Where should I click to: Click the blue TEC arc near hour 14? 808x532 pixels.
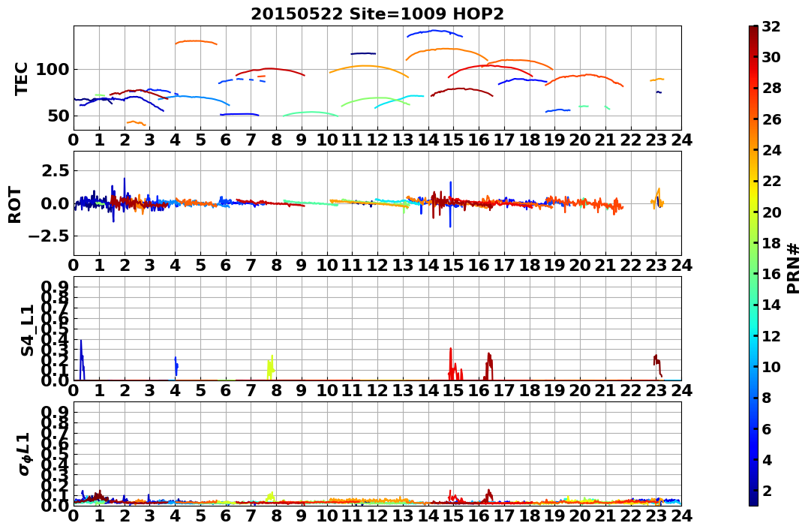point(434,32)
